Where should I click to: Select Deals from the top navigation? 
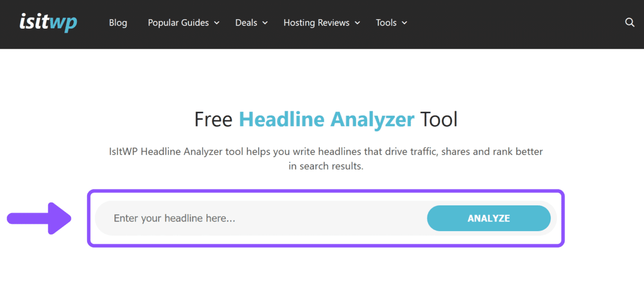click(x=246, y=23)
